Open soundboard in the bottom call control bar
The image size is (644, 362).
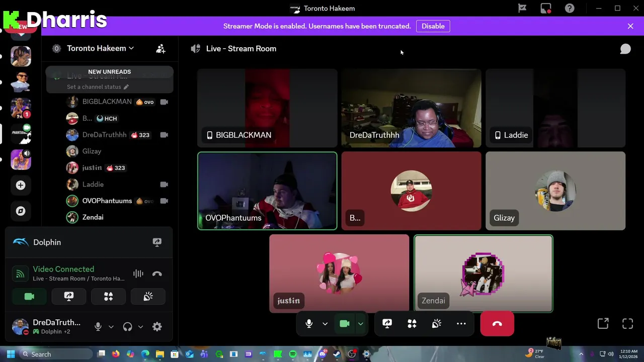(436, 324)
